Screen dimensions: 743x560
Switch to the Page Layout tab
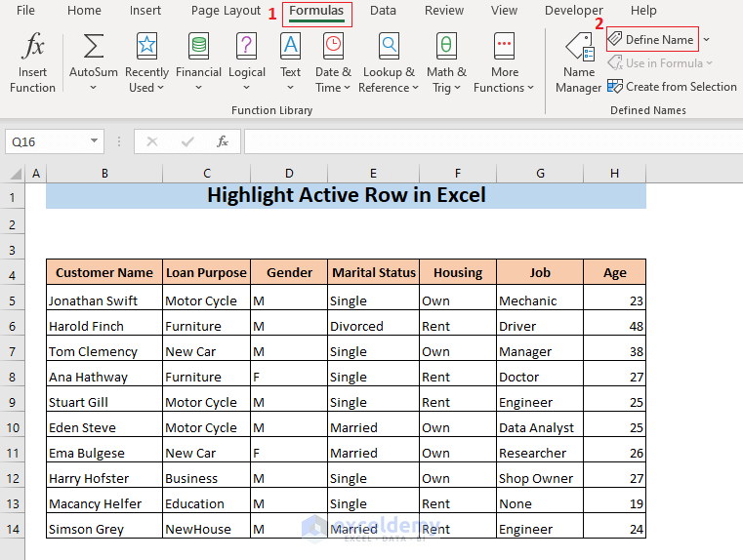226,11
